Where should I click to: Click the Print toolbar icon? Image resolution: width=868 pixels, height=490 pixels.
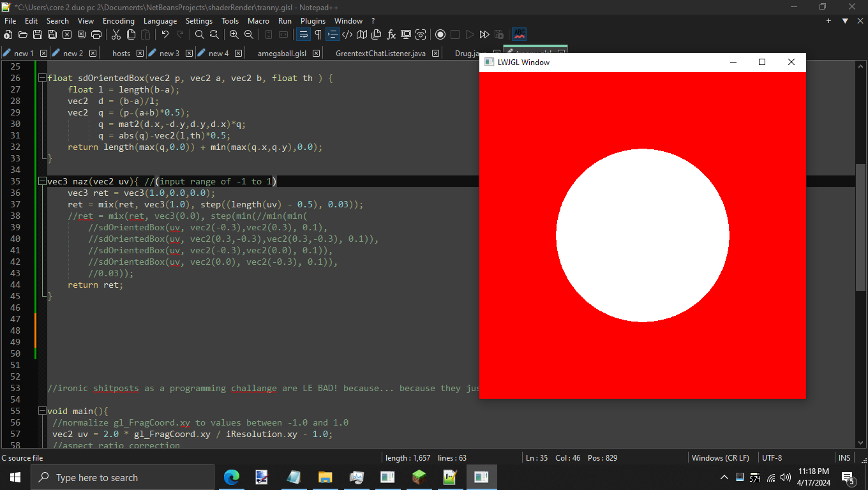[x=96, y=34]
